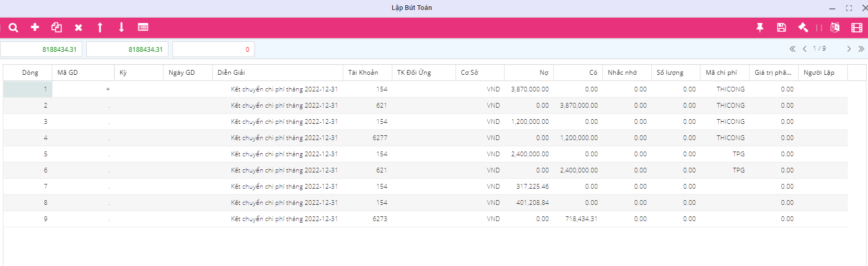Pin the window with the pushpin icon

[x=760, y=28]
